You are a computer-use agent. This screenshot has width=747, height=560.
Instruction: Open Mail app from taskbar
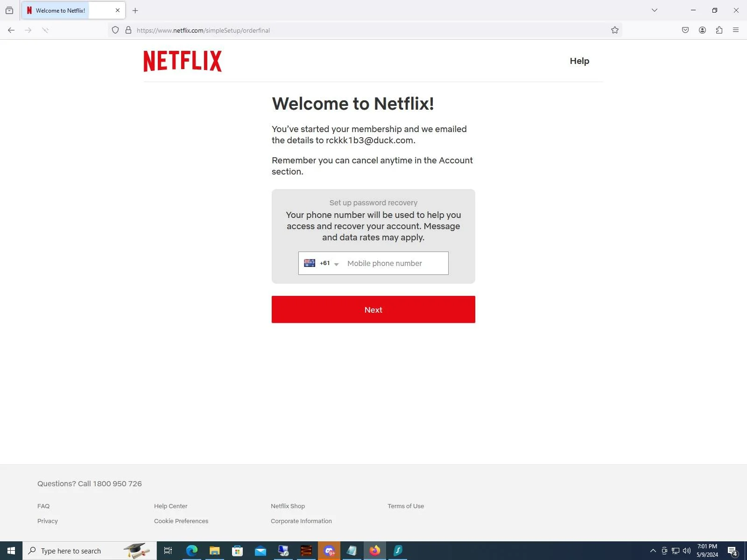coord(260,551)
